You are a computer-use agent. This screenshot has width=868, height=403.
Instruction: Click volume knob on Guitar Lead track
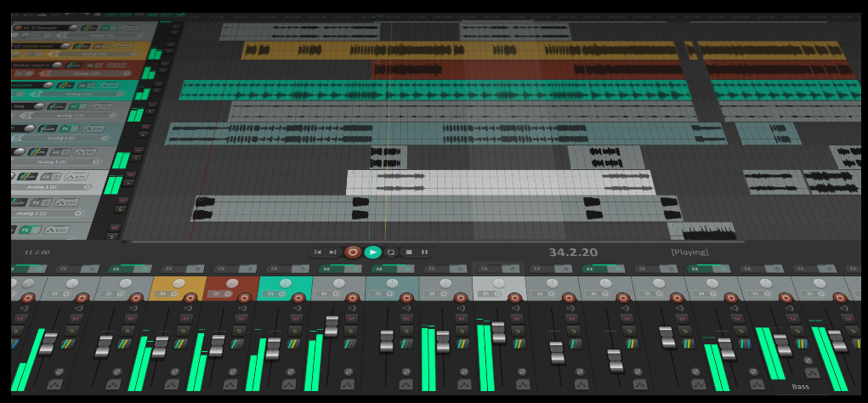65,46
